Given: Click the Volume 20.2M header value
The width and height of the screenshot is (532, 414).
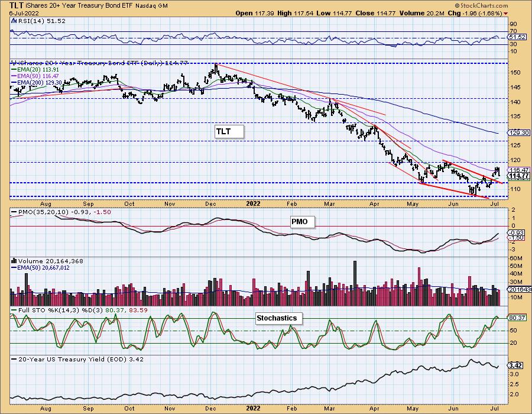Looking at the screenshot, I should pos(421,13).
